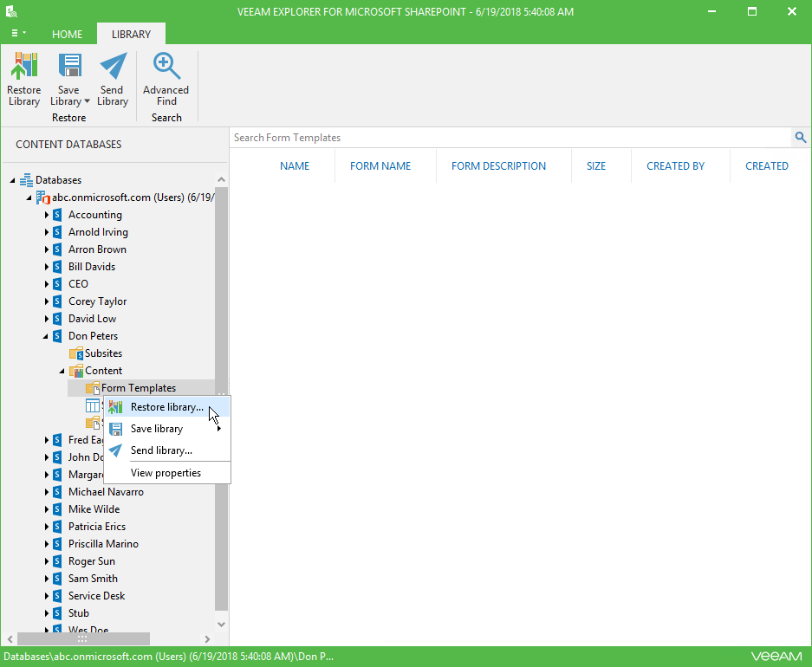Sort by the CREATED column header
Viewport: 812px width, 667px height.
tap(767, 166)
